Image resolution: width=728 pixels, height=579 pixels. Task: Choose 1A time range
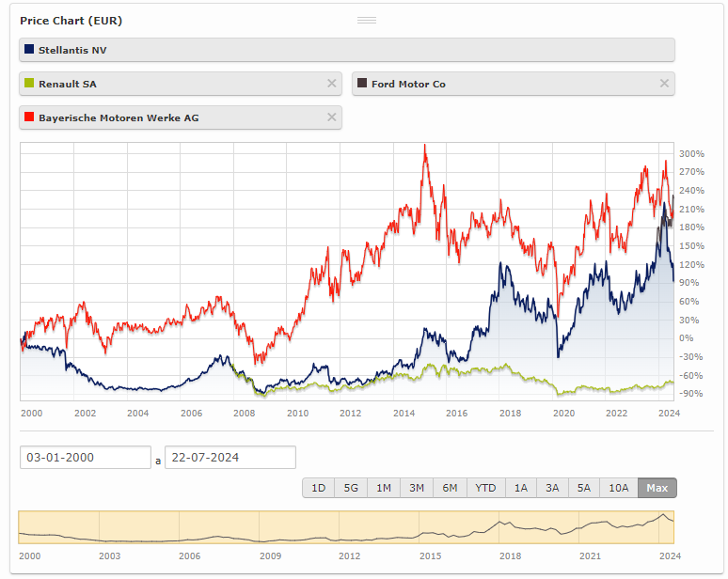click(521, 488)
